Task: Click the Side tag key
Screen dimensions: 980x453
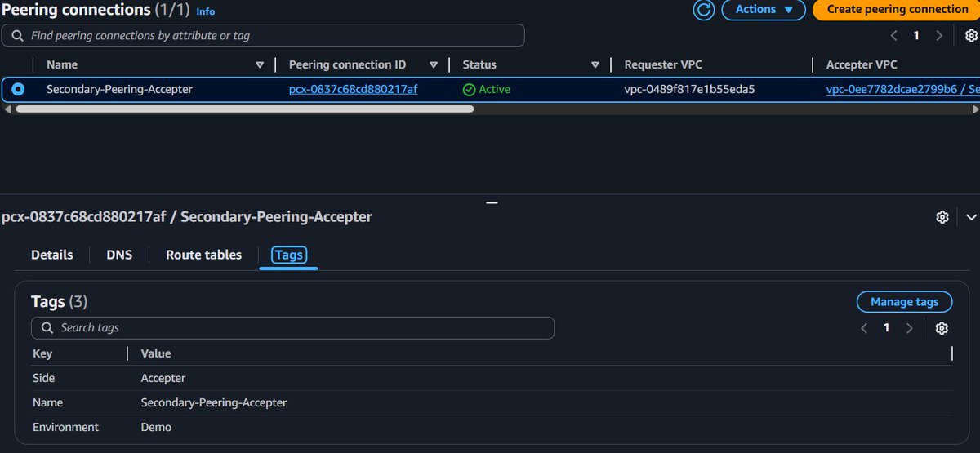Action: [44, 378]
